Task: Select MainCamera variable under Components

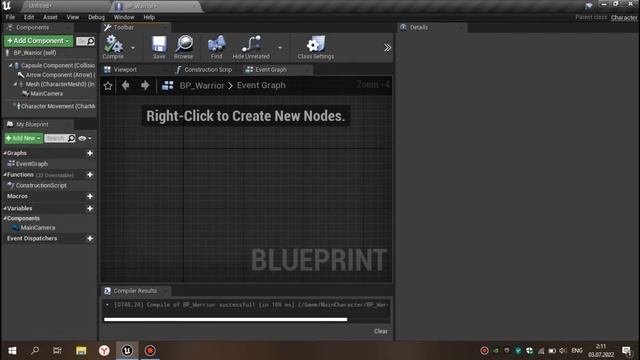Action: pos(38,228)
